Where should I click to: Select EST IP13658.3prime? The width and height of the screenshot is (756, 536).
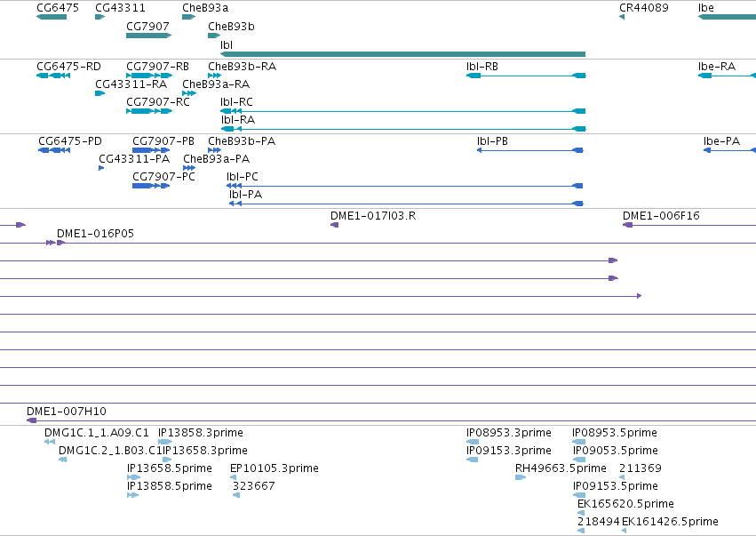pos(167,460)
